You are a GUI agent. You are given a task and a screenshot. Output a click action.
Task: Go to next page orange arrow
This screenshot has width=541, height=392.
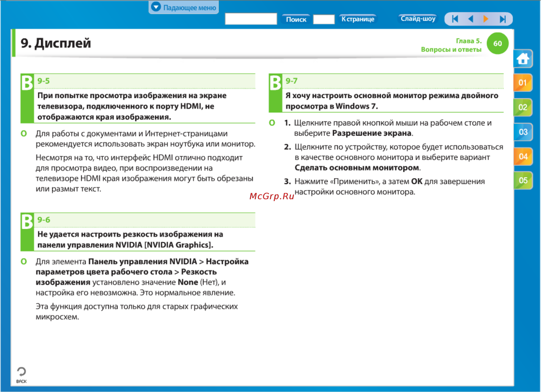(x=486, y=19)
